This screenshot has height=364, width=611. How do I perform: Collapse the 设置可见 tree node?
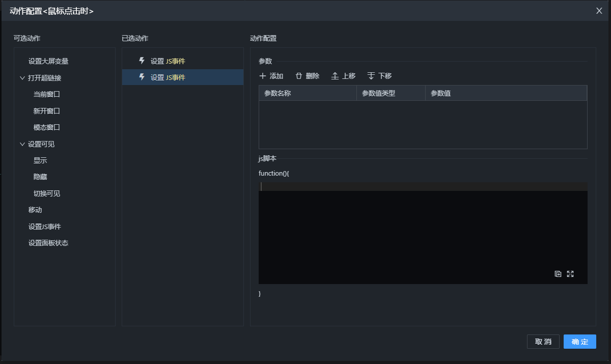tap(22, 144)
